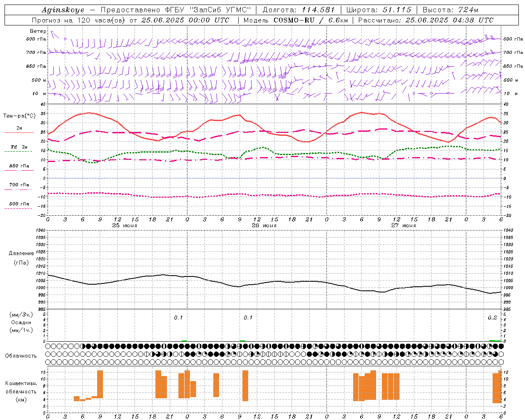
Task: Click the (мм/1ч.) precipitation unit label
Action: (22, 330)
